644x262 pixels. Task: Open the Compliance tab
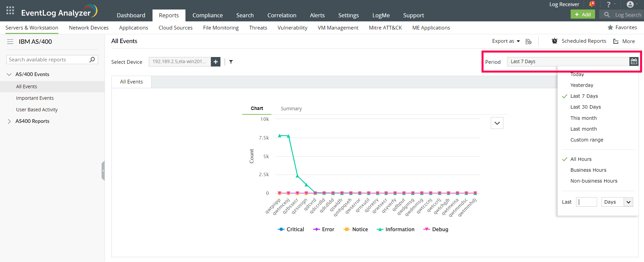point(208,15)
